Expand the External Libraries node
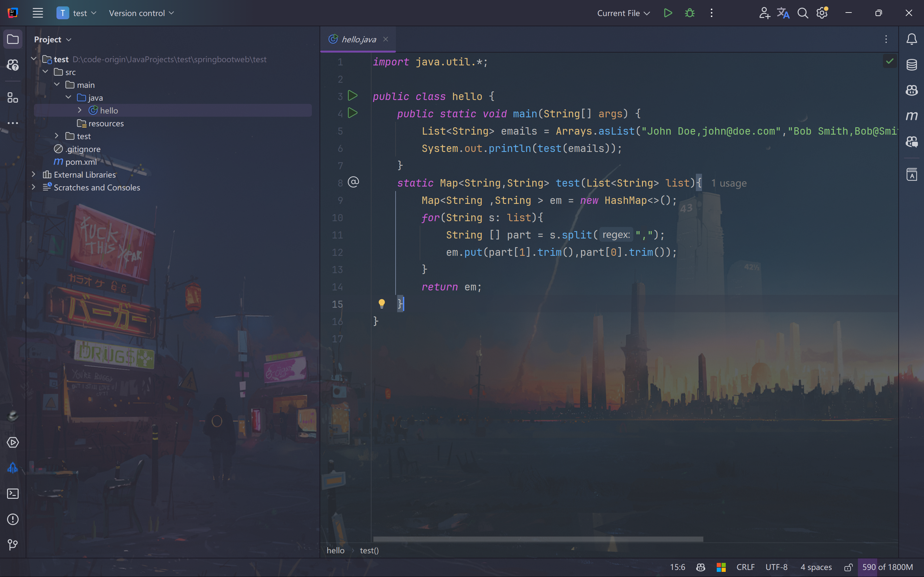924x577 pixels. [x=34, y=174]
